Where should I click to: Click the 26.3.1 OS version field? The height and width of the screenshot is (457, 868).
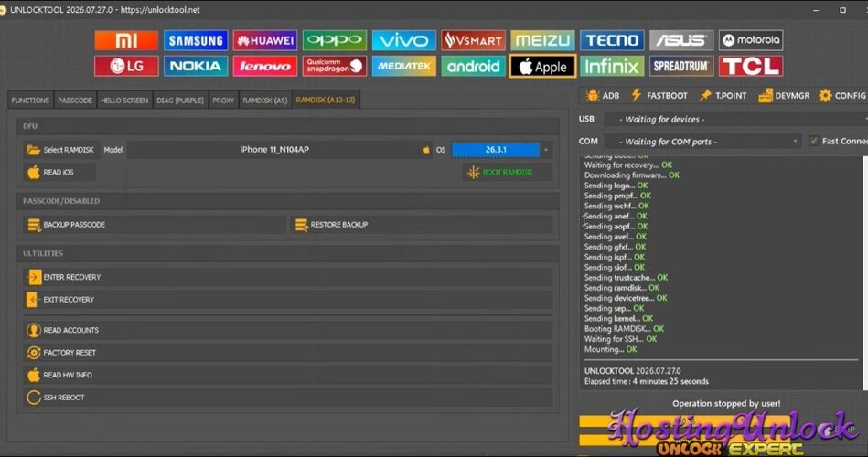(496, 150)
